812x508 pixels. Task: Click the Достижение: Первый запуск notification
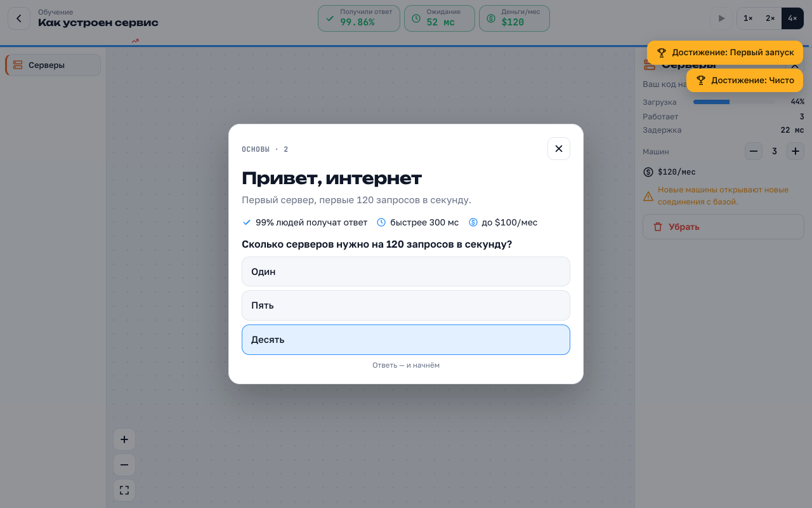tap(725, 53)
